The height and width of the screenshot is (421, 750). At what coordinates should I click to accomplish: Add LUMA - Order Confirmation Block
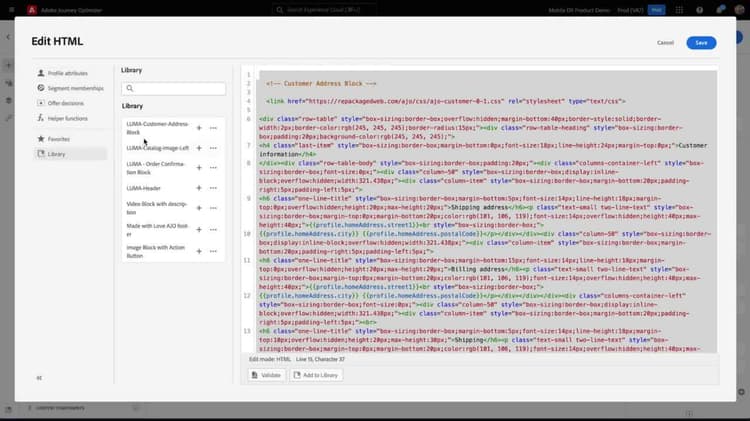point(199,168)
